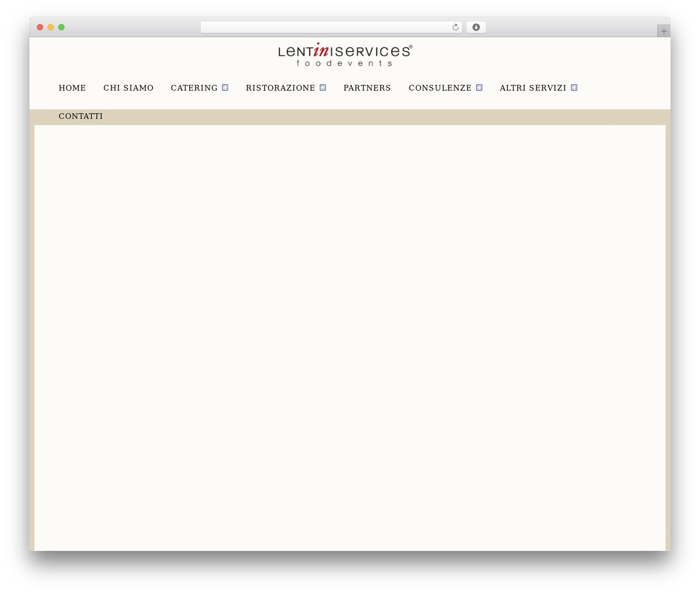Viewport: 700px width, 593px height.
Task: Reload the page with the refresh icon
Action: click(x=455, y=27)
